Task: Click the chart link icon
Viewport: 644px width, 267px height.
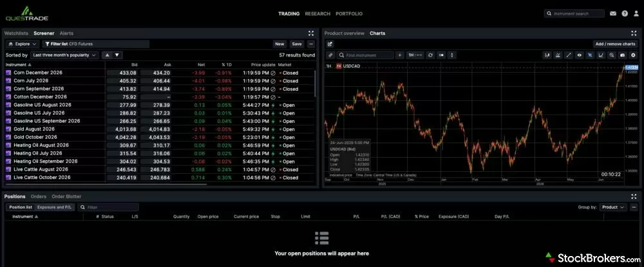Action: pyautogui.click(x=330, y=55)
